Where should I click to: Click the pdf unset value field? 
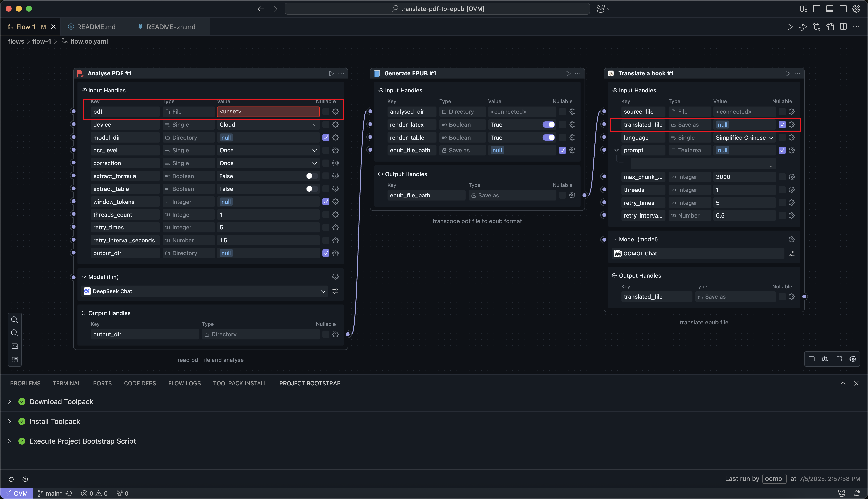point(268,112)
